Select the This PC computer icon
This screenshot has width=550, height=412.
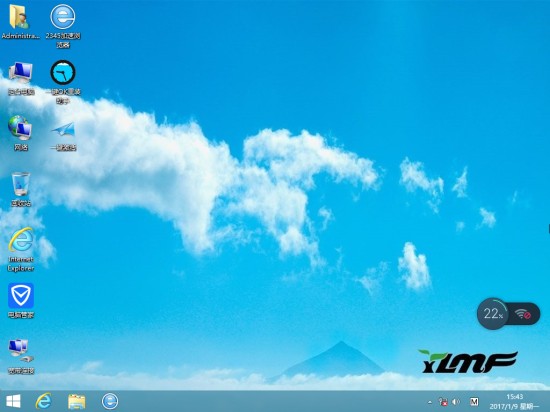pyautogui.click(x=21, y=78)
